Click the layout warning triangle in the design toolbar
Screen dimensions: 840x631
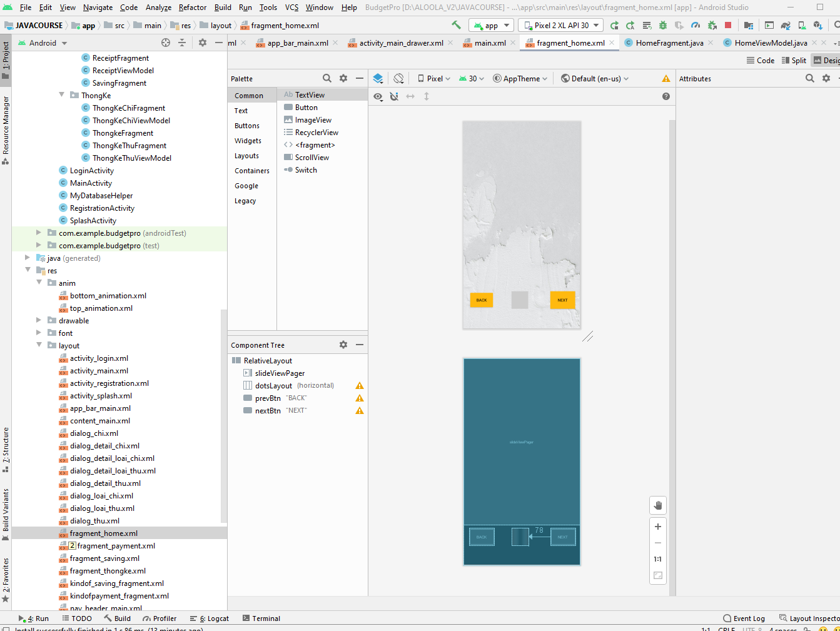(666, 79)
